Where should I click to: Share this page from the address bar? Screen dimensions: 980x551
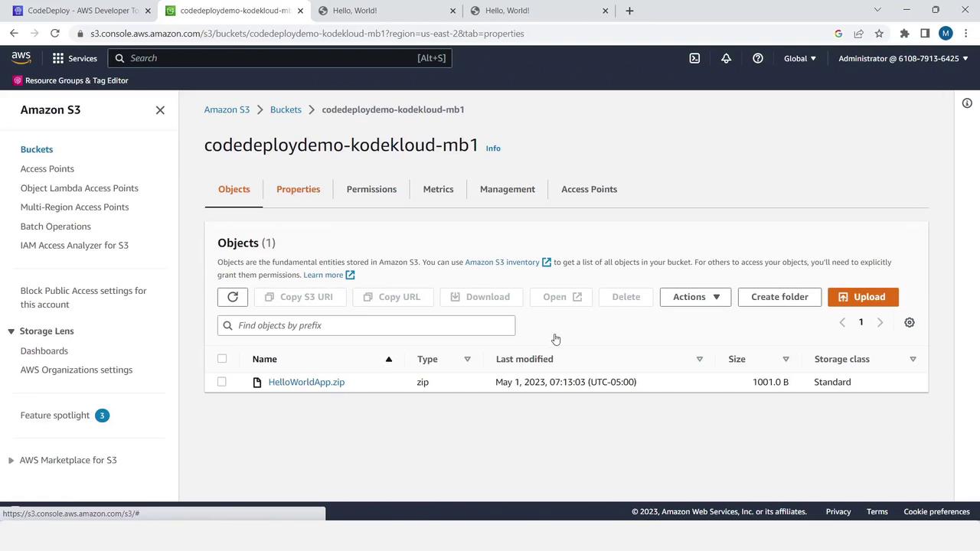(x=858, y=34)
